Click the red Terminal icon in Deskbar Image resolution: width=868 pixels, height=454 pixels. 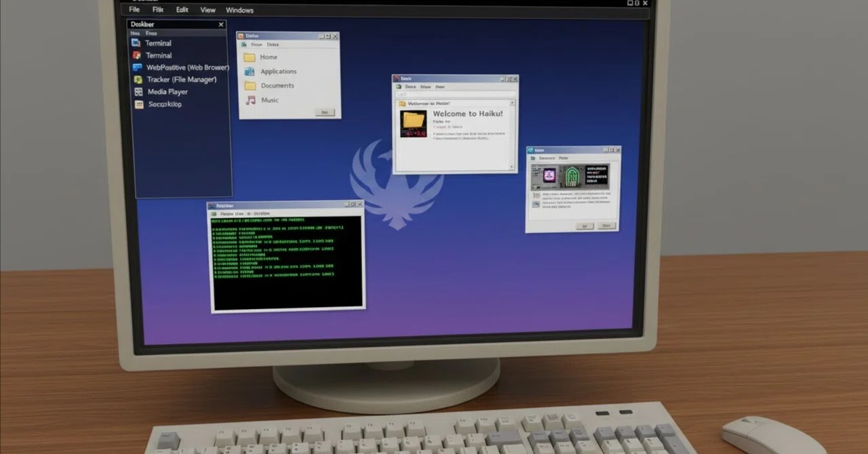136,55
